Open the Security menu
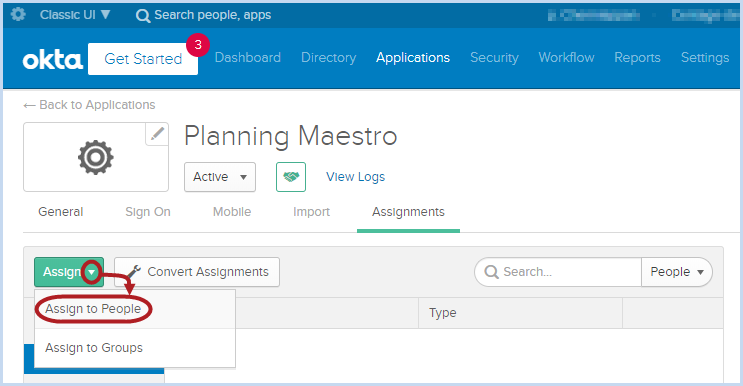 [494, 58]
